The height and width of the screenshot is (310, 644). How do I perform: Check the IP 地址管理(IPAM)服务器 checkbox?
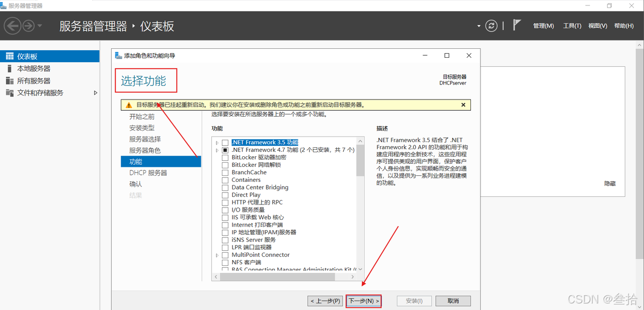coord(225,233)
